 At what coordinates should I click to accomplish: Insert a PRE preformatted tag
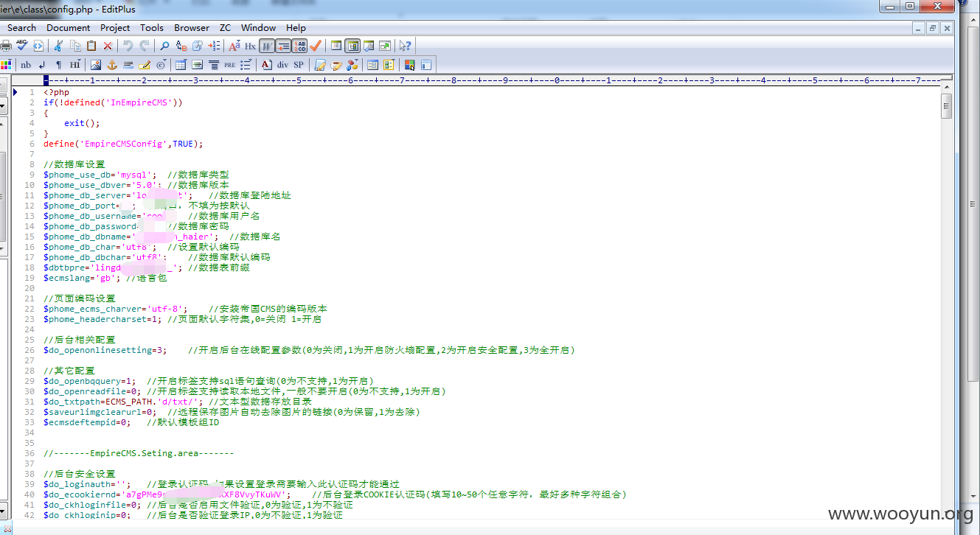coord(229,65)
